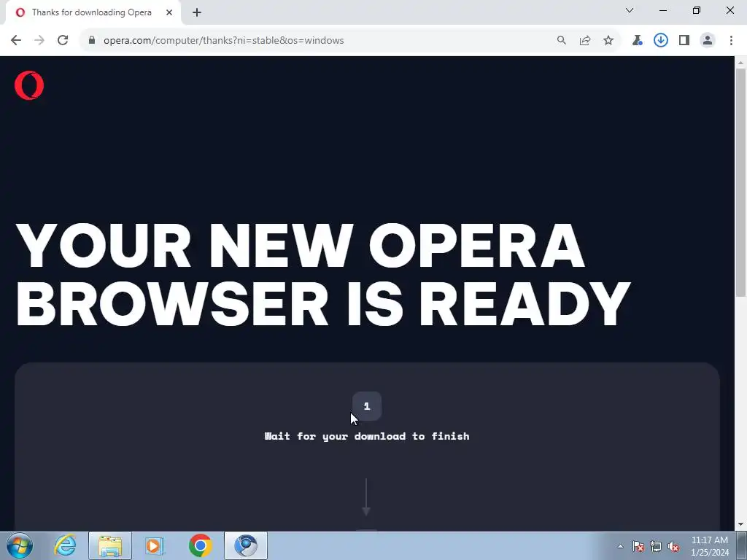The height and width of the screenshot is (560, 747).
Task: Bookmark this page with the star icon
Action: click(608, 41)
